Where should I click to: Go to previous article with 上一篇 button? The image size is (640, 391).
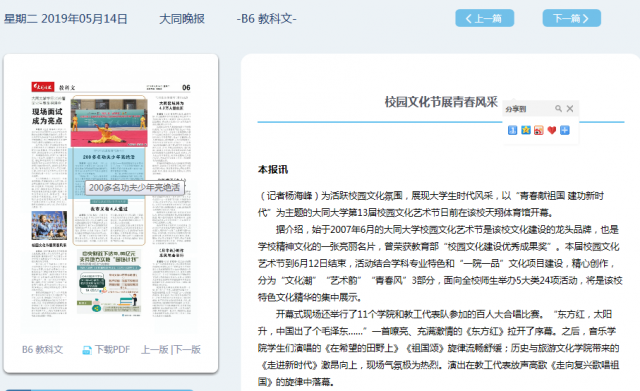pyautogui.click(x=484, y=18)
